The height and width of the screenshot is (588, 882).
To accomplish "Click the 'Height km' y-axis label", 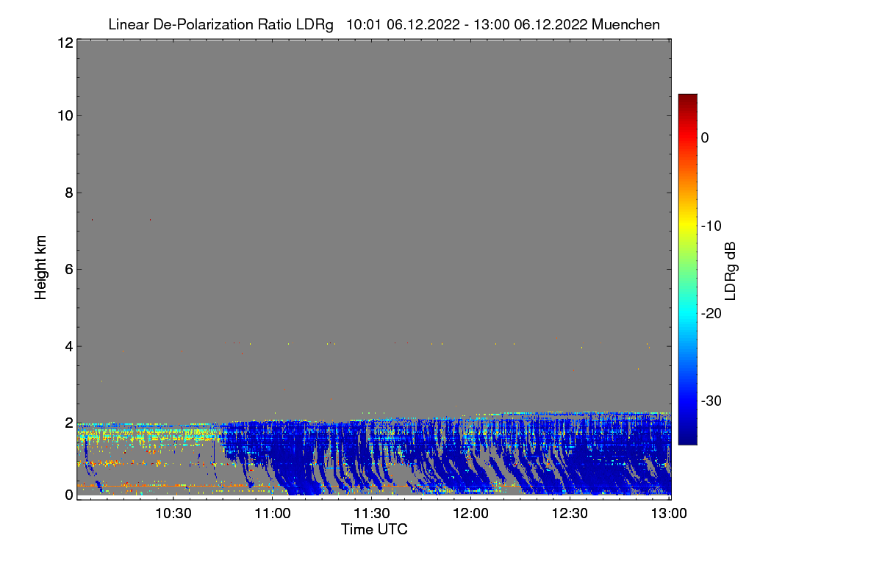I will coord(41,268).
